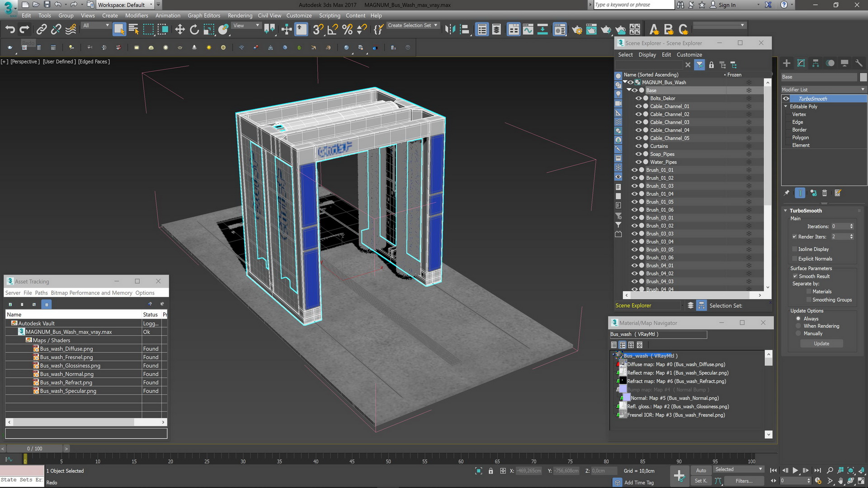Click the Redo arrow icon

tap(24, 30)
